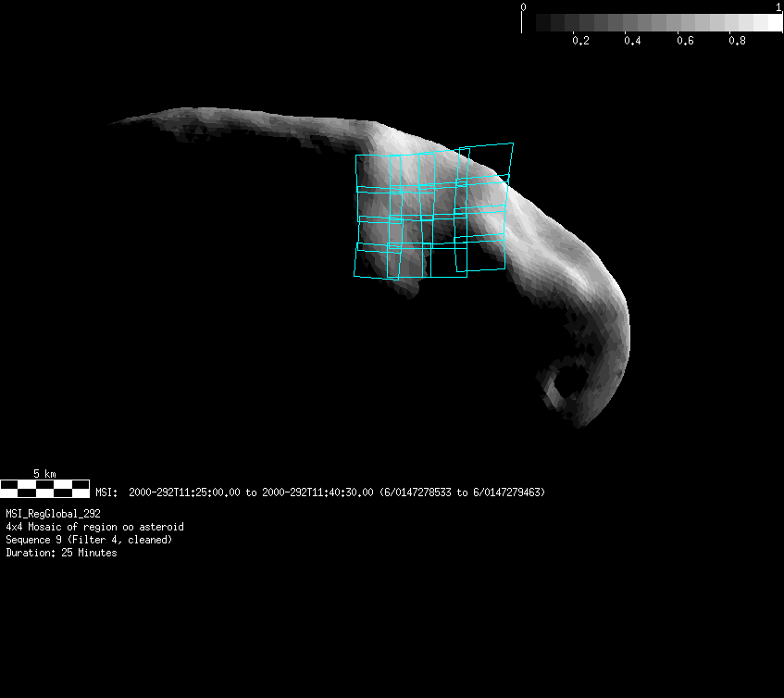Click the 'Duration: 25 Minutes' text

(61, 553)
